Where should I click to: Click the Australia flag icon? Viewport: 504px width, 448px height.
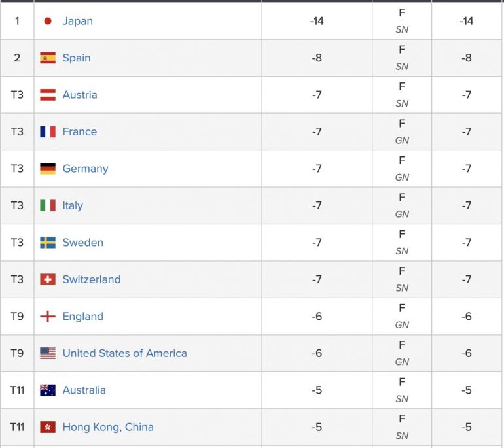click(48, 390)
